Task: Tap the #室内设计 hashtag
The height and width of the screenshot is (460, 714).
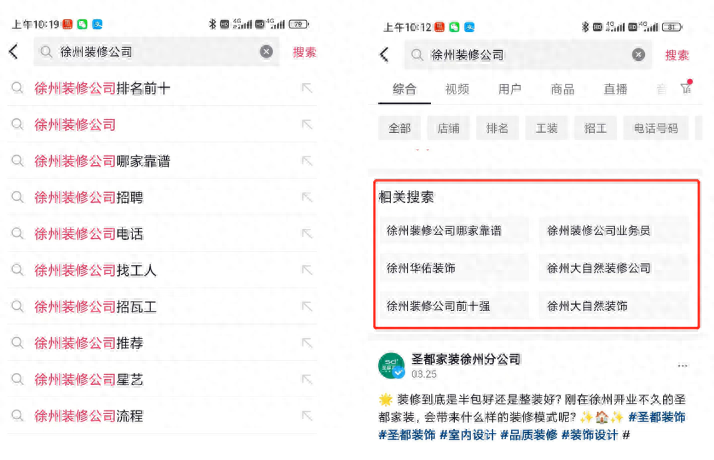Action: 468,435
